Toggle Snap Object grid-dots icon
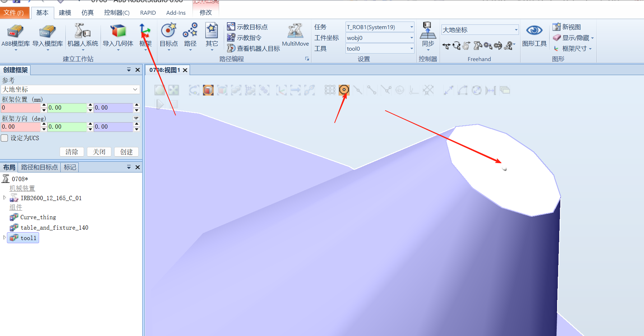644x336 pixels. tap(330, 90)
